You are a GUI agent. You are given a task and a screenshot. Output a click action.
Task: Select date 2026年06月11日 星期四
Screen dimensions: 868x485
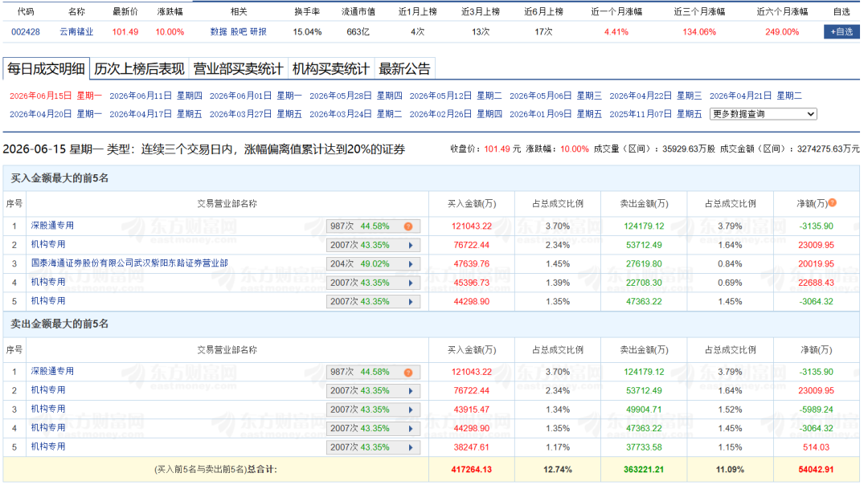tap(156, 96)
